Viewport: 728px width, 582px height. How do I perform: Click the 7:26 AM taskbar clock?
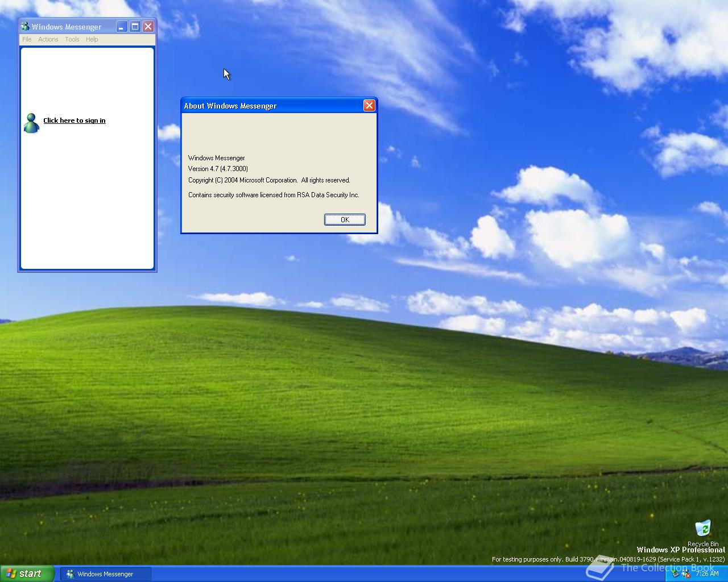click(707, 573)
